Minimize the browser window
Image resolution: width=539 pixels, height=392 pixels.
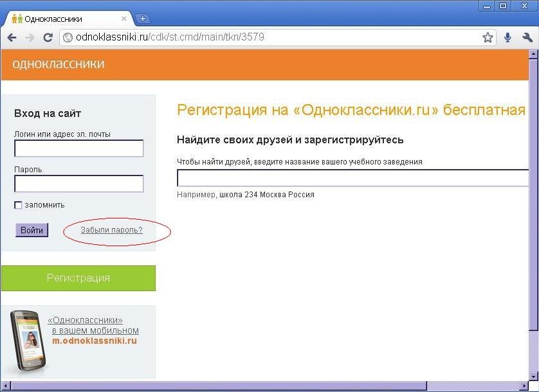pos(487,6)
